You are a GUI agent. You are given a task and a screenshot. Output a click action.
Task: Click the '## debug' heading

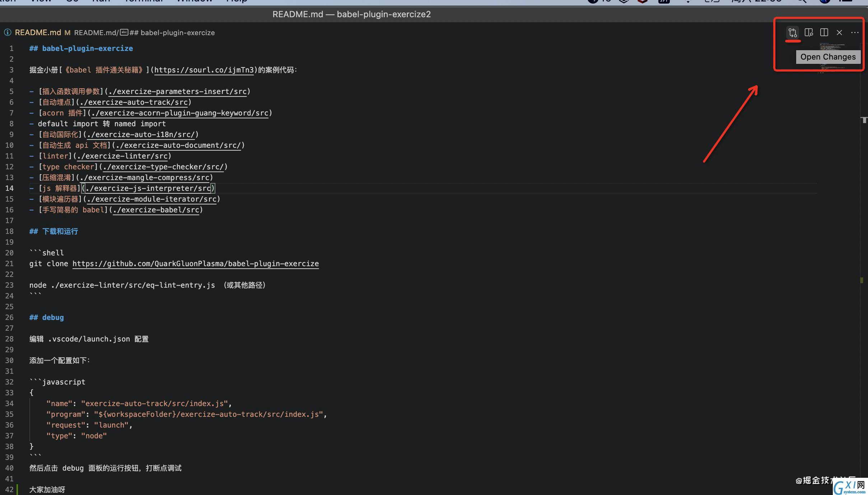(x=47, y=317)
